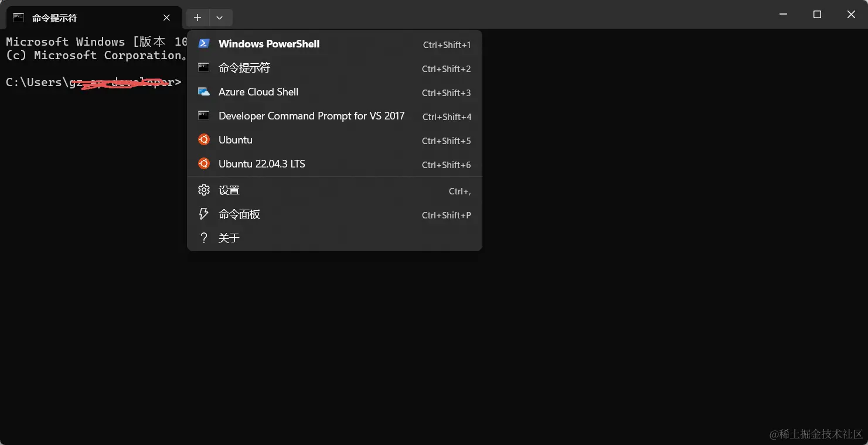Click the Ctrl+Shift+3 shortcut label

click(447, 93)
